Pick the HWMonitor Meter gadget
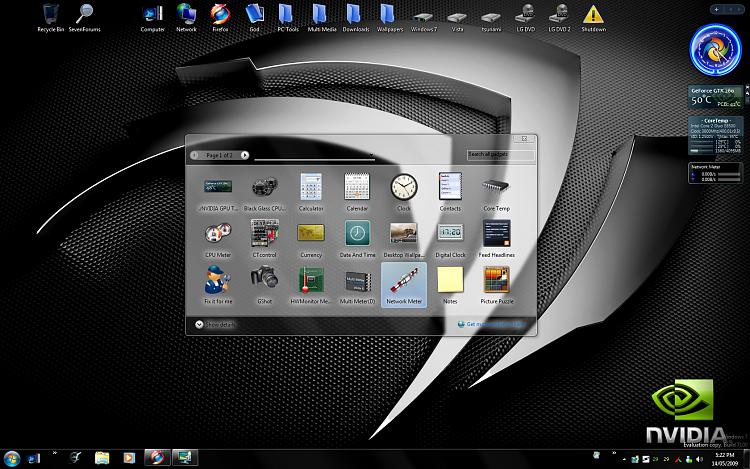This screenshot has height=469, width=750. point(311,285)
